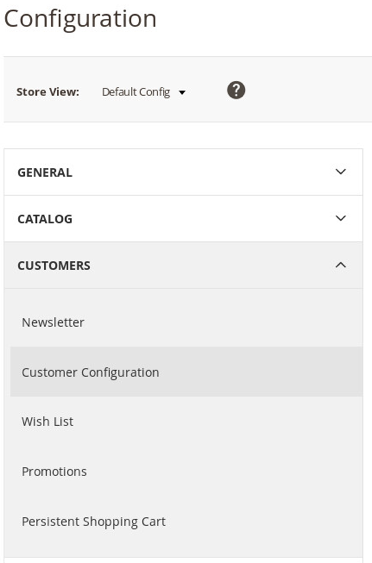Open the Promotions settings
The width and height of the screenshot is (372, 563).
54,471
